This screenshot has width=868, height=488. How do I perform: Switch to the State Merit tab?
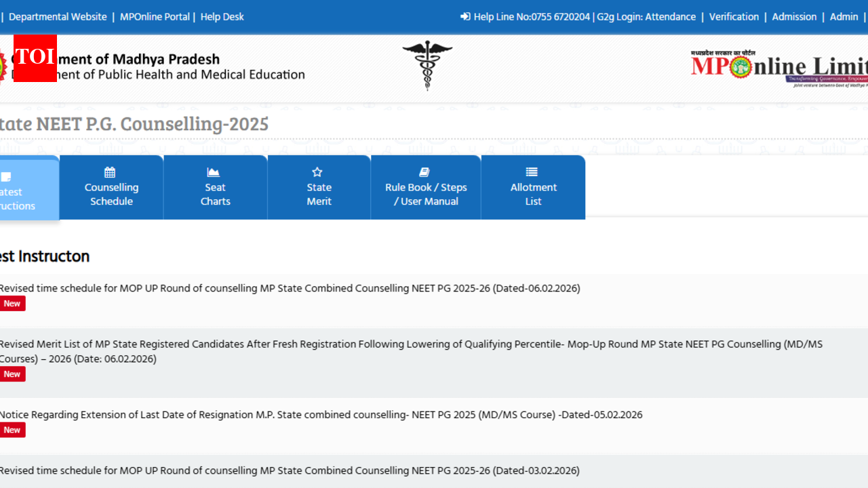(319, 194)
